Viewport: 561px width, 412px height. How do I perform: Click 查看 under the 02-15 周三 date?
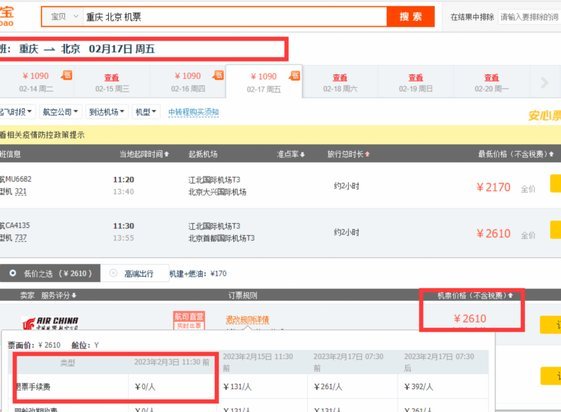(x=112, y=77)
